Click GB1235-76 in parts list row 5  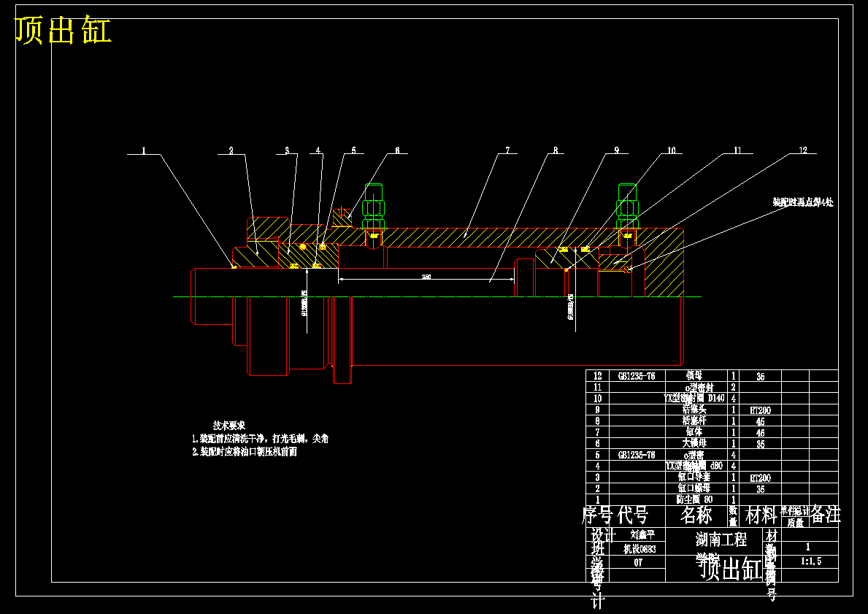click(x=636, y=455)
